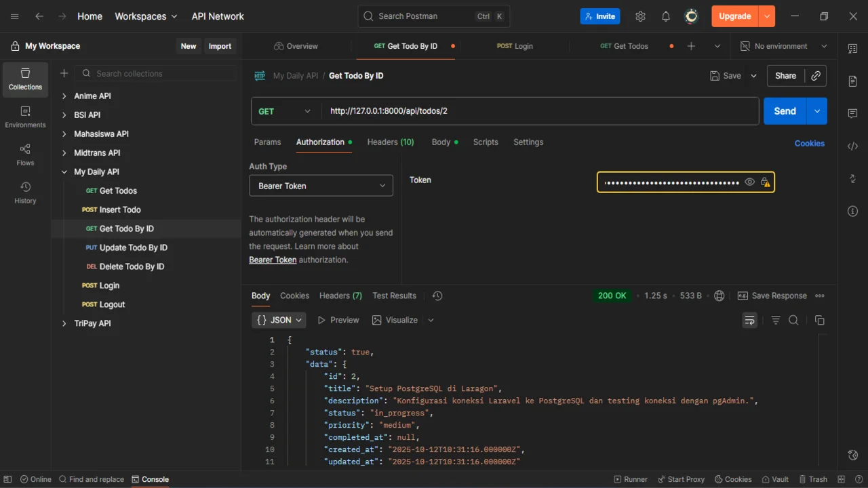Open the Environments sidebar panel

tap(25, 116)
